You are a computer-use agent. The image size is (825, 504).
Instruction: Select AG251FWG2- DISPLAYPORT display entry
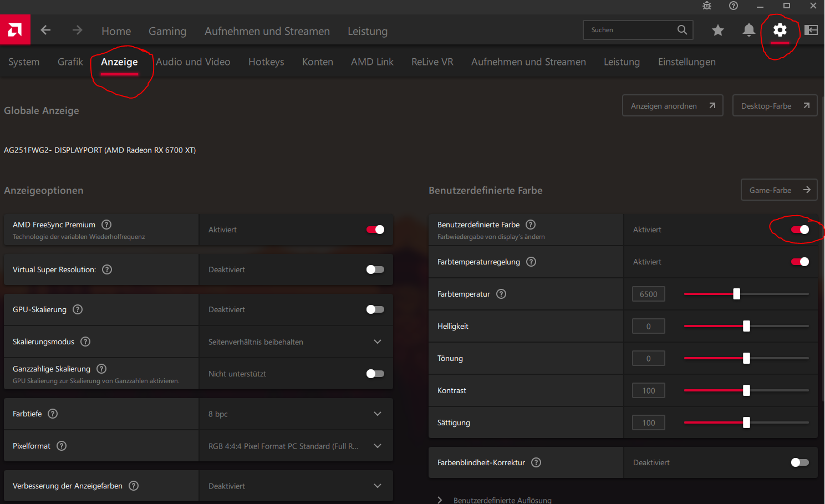[x=100, y=150]
